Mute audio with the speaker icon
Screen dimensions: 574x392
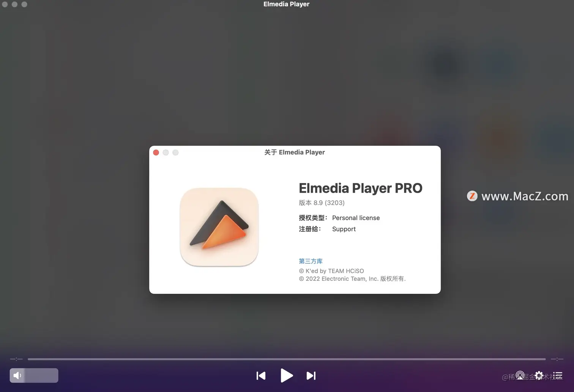tap(17, 375)
